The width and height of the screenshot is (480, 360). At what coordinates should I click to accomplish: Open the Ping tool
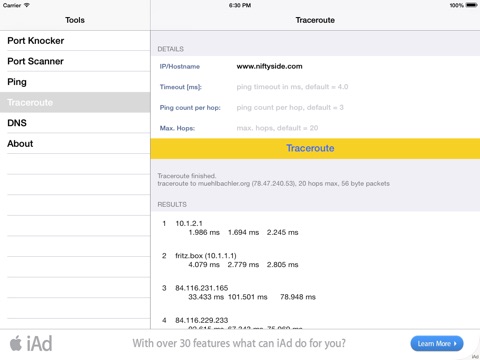pos(75,82)
